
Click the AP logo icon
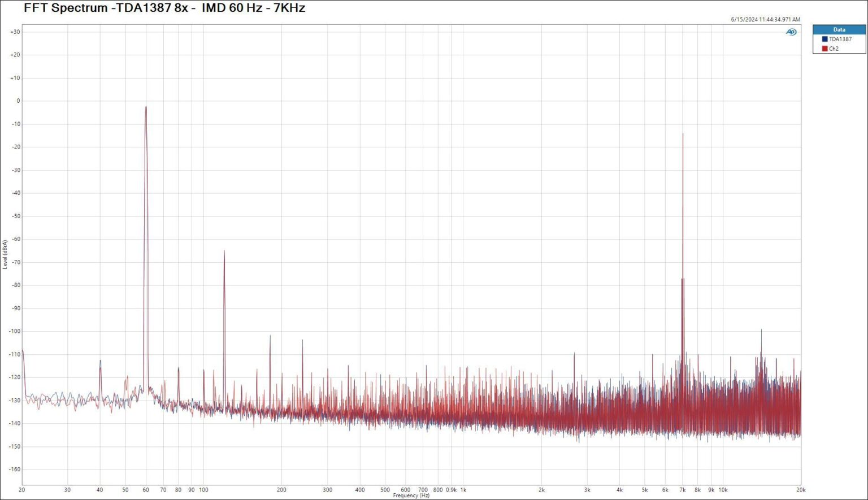pyautogui.click(x=791, y=32)
